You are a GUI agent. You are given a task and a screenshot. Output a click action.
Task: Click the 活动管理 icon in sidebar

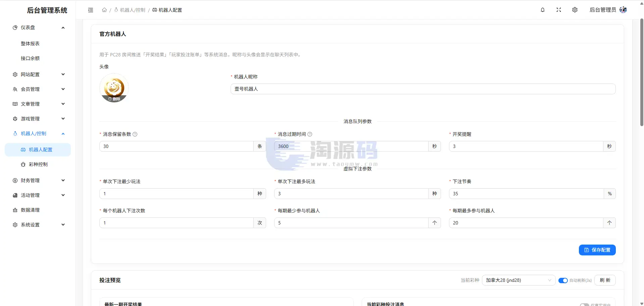tap(15, 195)
